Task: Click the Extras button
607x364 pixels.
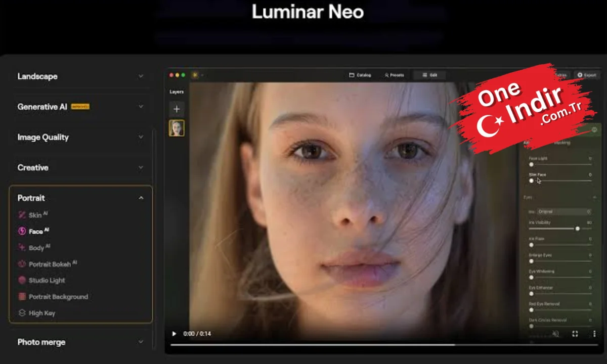Action: click(561, 75)
